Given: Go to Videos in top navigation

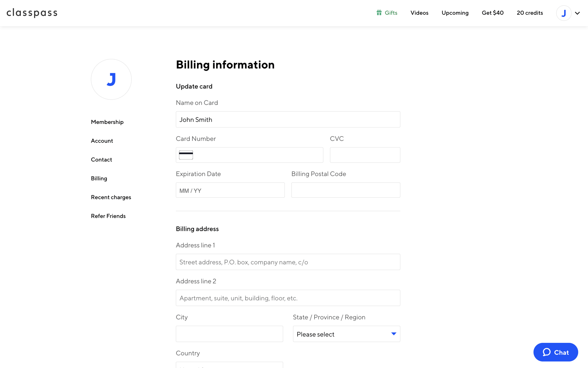Looking at the screenshot, I should pos(419,13).
